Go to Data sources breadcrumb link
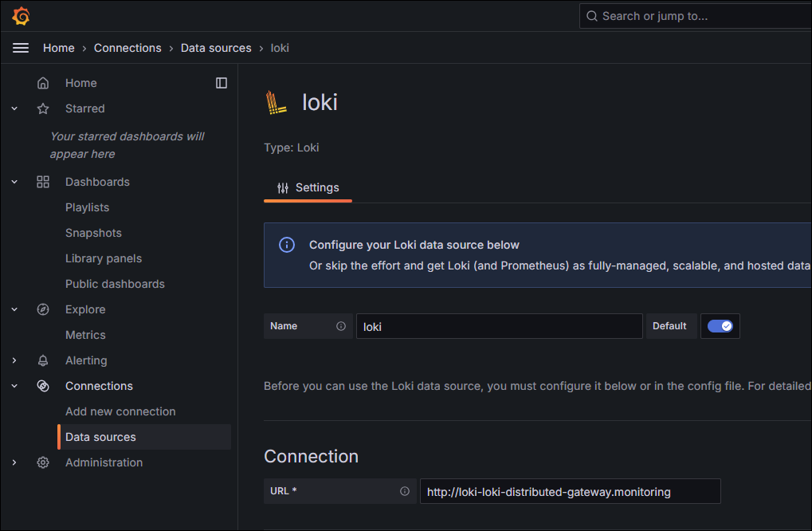The height and width of the screenshot is (531, 812). pos(216,48)
